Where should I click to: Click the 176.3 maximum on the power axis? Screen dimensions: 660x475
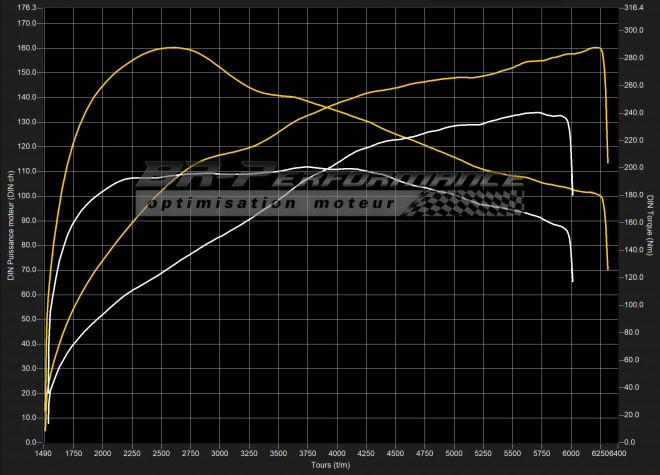coord(27,8)
